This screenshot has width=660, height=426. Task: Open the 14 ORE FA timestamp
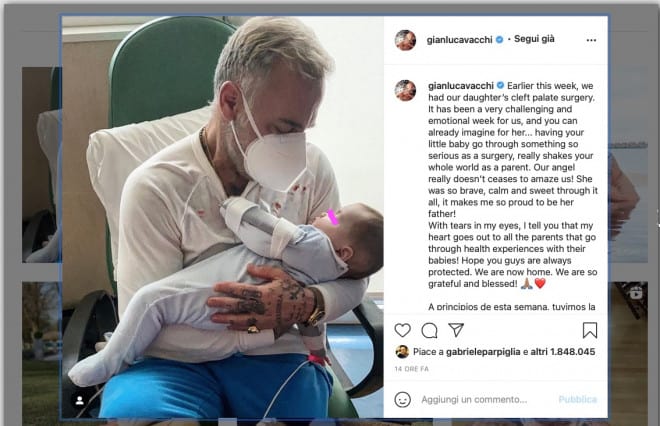[x=411, y=369]
